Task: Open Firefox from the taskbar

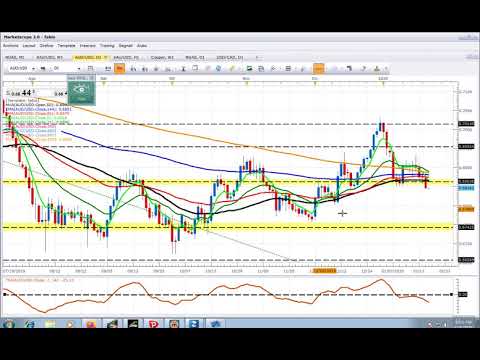Action: click(91, 323)
